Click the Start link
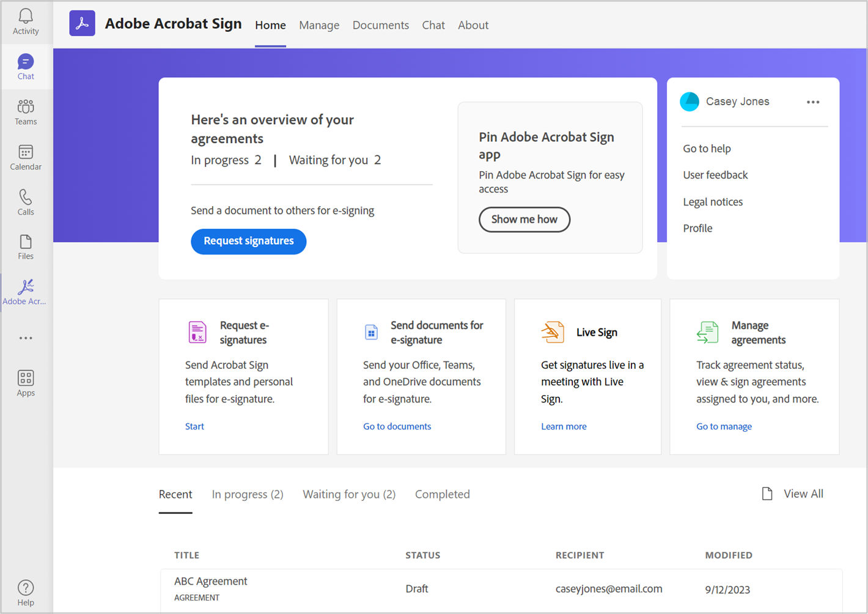The width and height of the screenshot is (868, 614). [x=194, y=426]
